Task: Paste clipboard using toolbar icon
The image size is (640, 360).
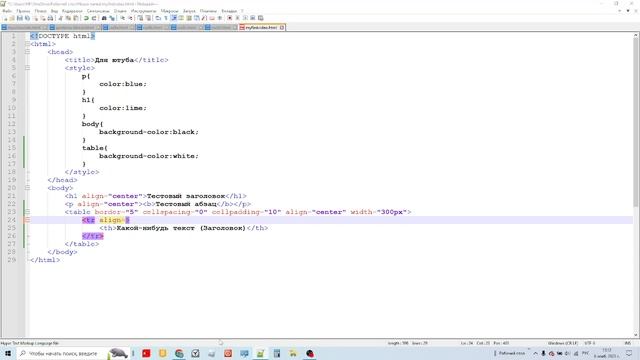Action: [76, 18]
